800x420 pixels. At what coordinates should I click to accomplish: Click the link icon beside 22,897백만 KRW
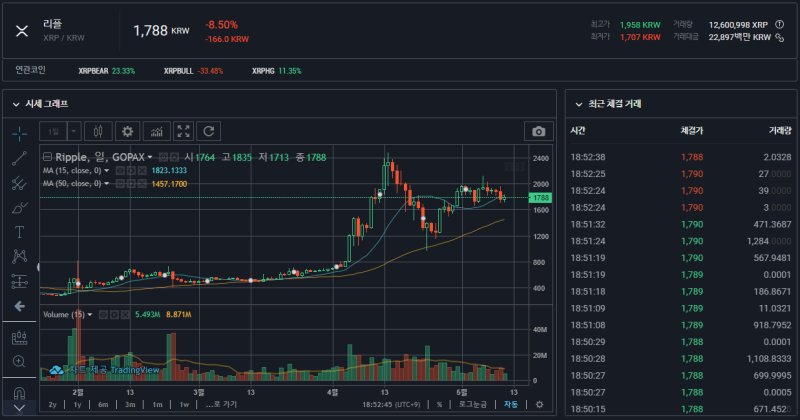[780, 37]
